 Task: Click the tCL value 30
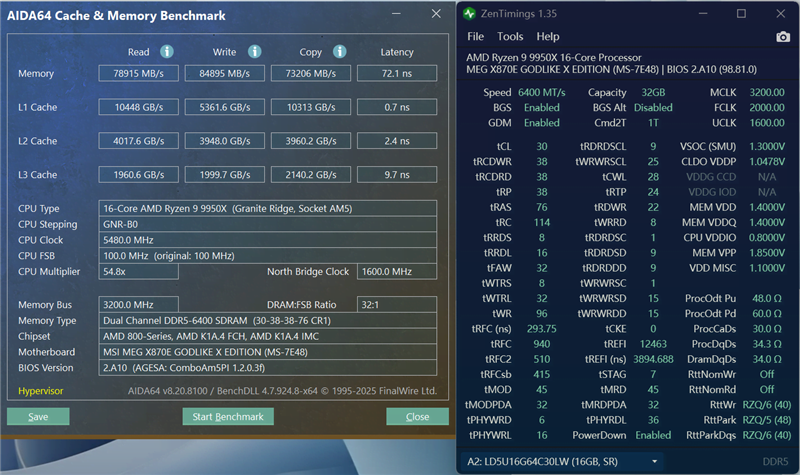[542, 146]
